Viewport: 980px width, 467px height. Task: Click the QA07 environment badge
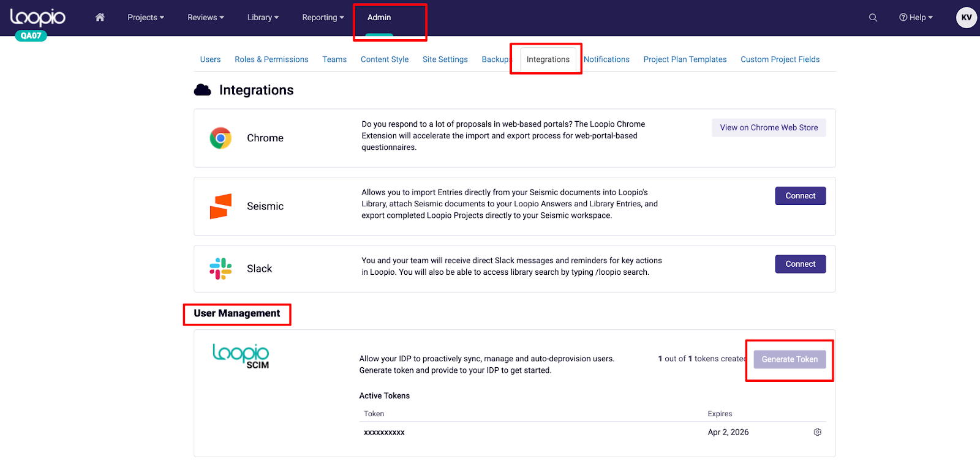31,35
